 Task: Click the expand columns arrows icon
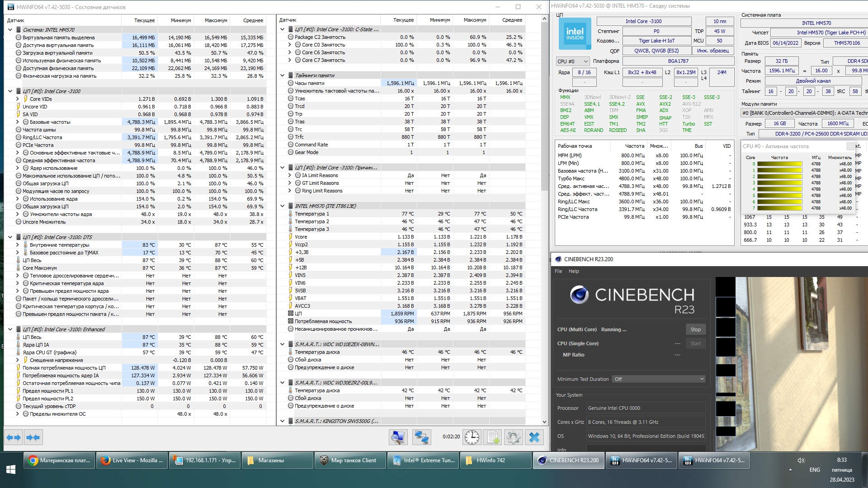coord(14,437)
